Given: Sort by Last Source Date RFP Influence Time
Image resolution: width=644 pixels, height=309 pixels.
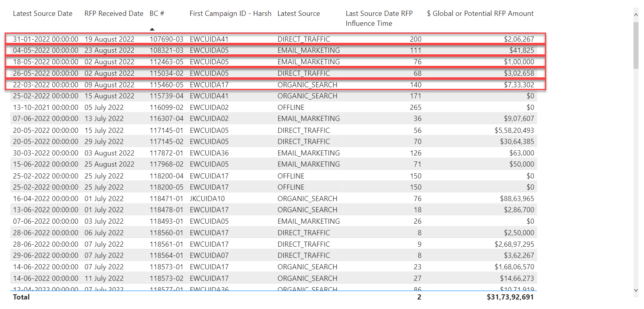Looking at the screenshot, I should pyautogui.click(x=379, y=18).
